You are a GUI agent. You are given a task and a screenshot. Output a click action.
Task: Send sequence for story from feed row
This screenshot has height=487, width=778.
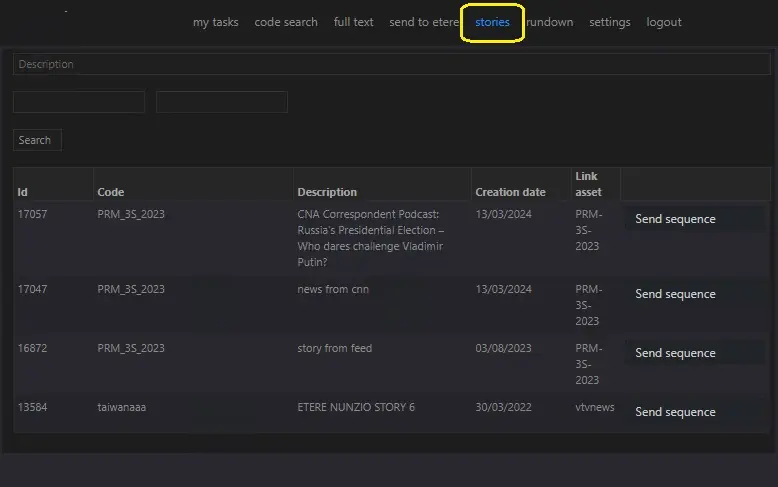pyautogui.click(x=675, y=353)
